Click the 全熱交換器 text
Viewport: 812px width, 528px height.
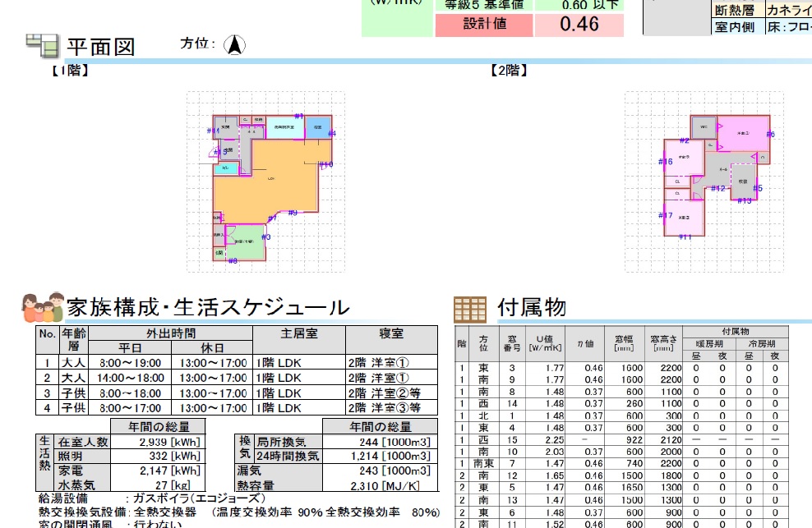165,512
